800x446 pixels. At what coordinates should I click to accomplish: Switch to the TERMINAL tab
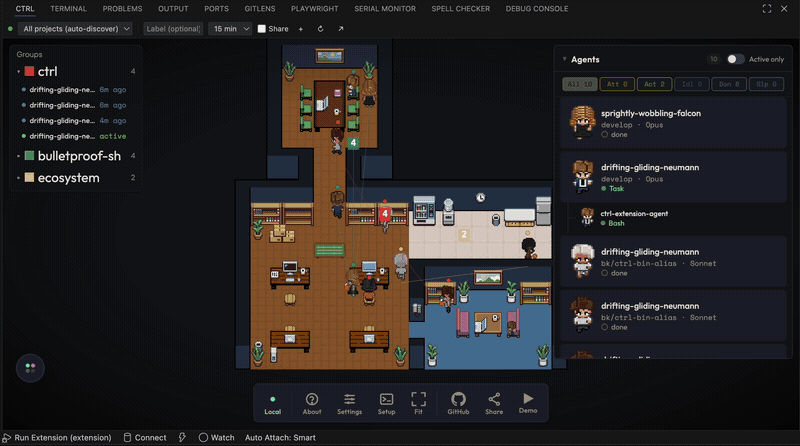pyautogui.click(x=68, y=9)
